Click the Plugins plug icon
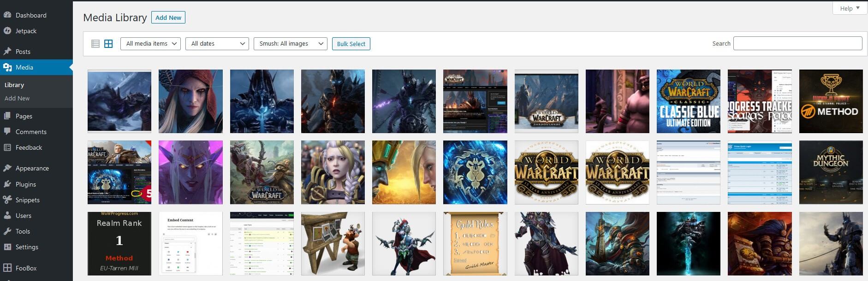 (7, 184)
